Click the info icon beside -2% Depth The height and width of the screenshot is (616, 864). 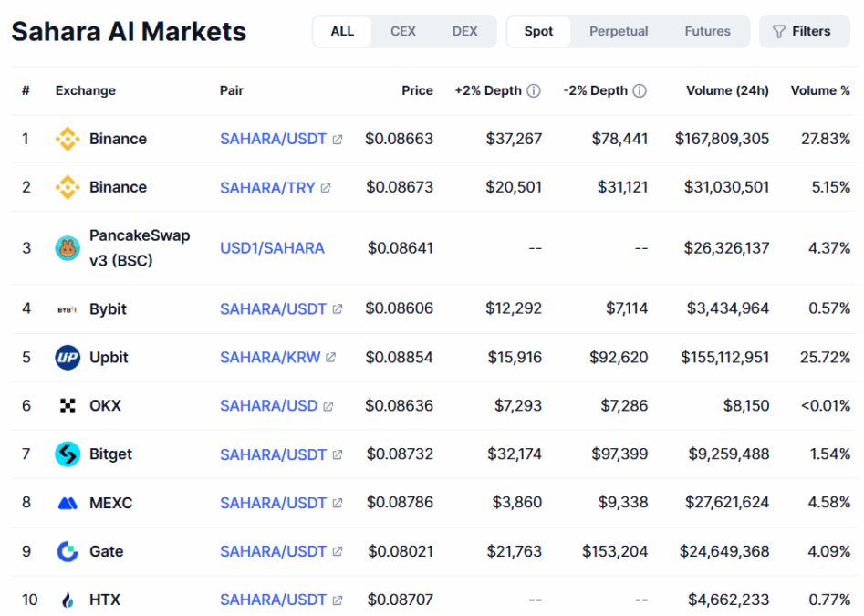pyautogui.click(x=640, y=91)
